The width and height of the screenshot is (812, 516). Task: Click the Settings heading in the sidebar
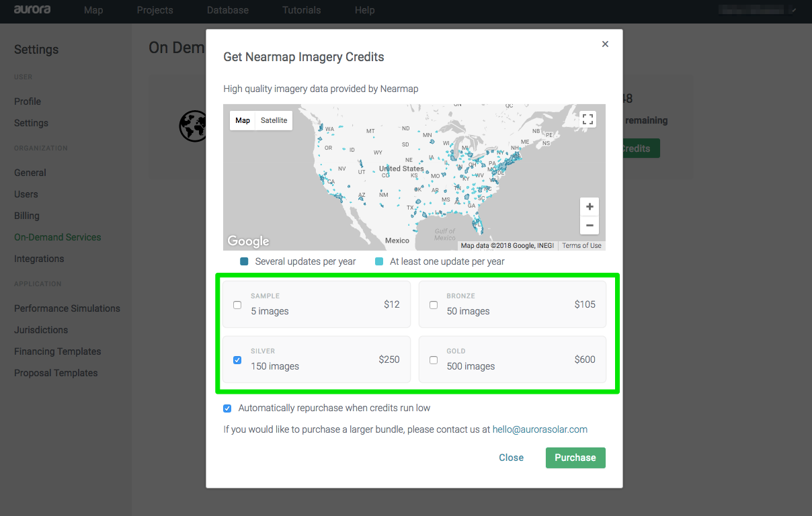pyautogui.click(x=36, y=50)
